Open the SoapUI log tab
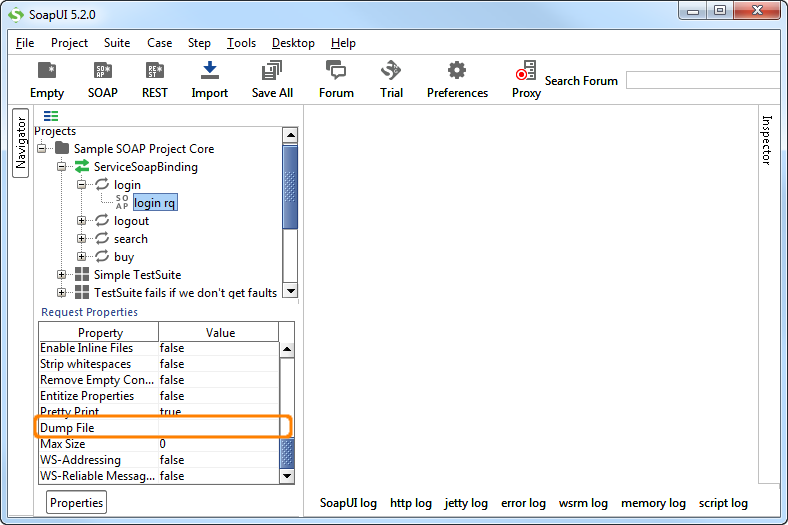 click(x=348, y=503)
